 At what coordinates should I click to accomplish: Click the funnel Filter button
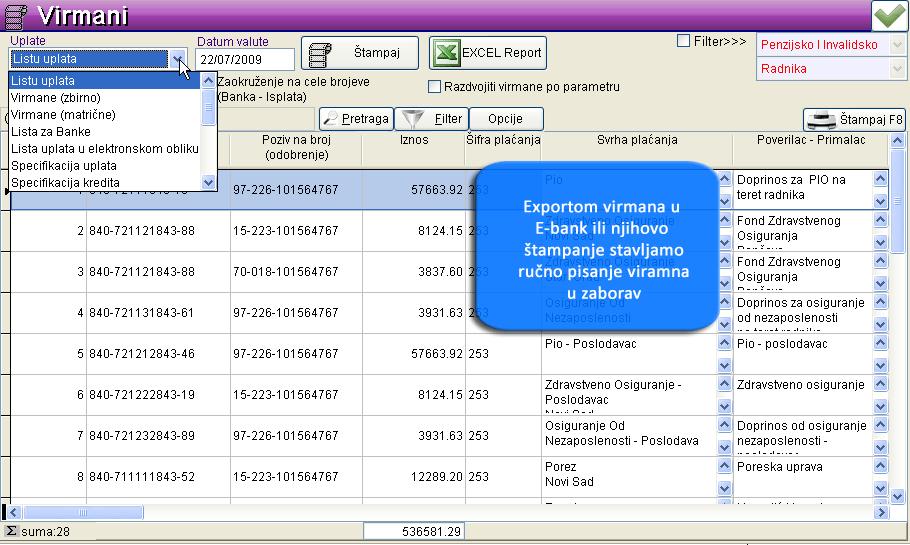[431, 119]
